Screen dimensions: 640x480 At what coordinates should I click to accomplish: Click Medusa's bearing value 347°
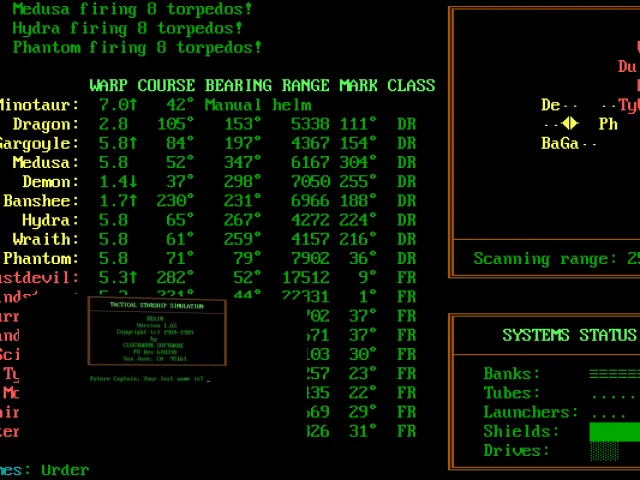(242, 162)
